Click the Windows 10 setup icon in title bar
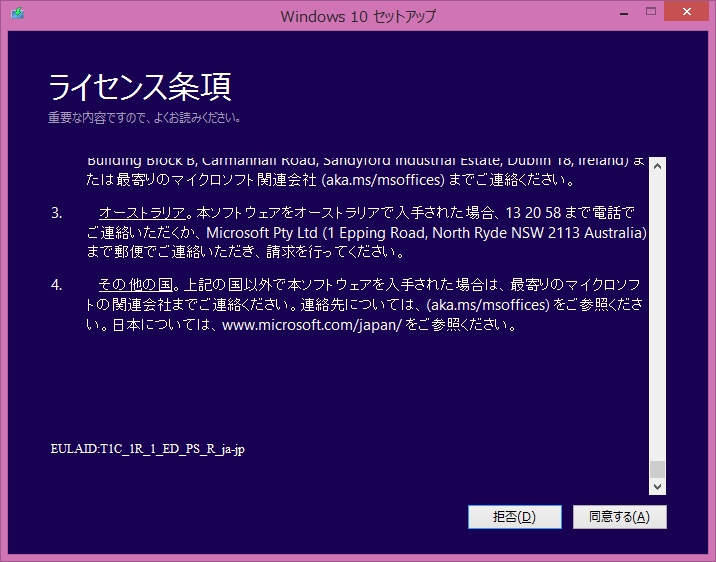This screenshot has height=562, width=716. pyautogui.click(x=17, y=13)
